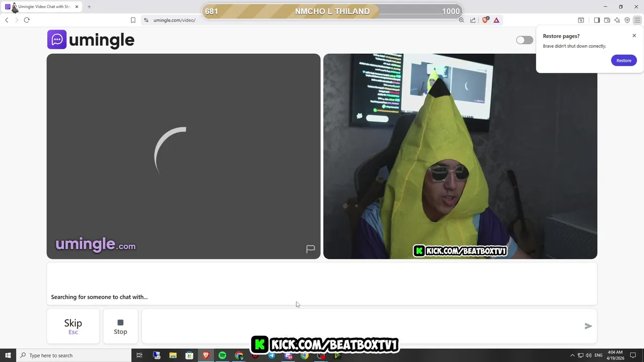644x362 pixels.
Task: Click the taskbar search box
Action: click(x=73, y=355)
